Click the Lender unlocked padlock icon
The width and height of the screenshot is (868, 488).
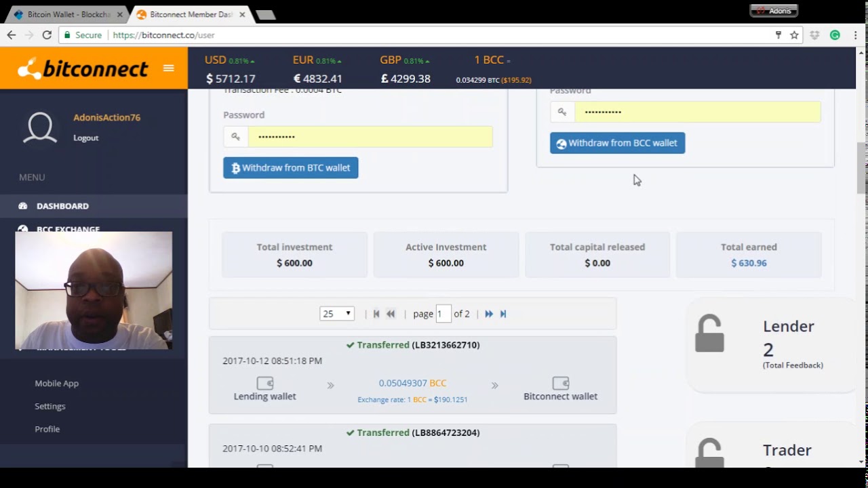click(710, 333)
